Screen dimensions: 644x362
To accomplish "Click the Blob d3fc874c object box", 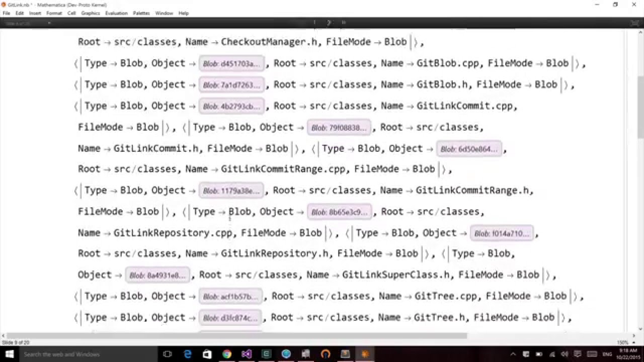I will pyautogui.click(x=231, y=318).
